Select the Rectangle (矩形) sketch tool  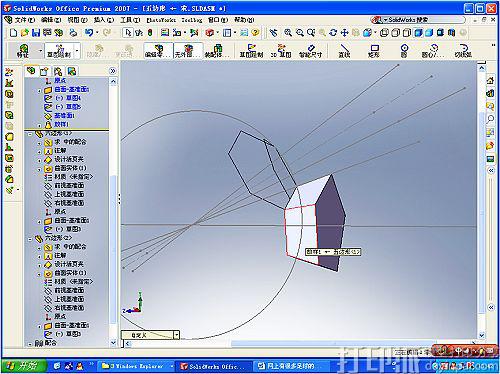374,51
